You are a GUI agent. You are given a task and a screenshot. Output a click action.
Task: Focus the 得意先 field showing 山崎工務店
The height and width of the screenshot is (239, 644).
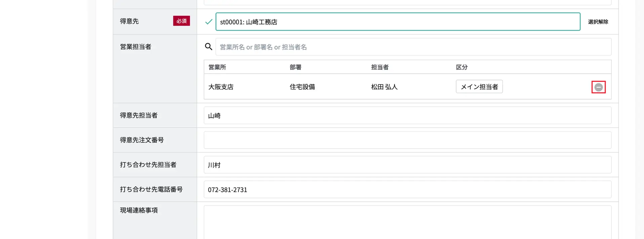[398, 22]
